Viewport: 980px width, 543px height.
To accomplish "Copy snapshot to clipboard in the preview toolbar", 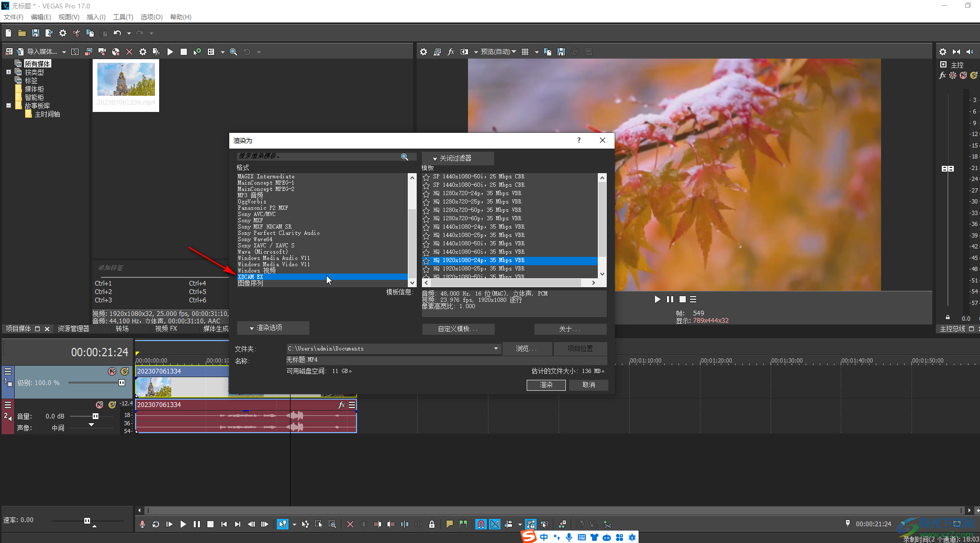I will 548,52.
